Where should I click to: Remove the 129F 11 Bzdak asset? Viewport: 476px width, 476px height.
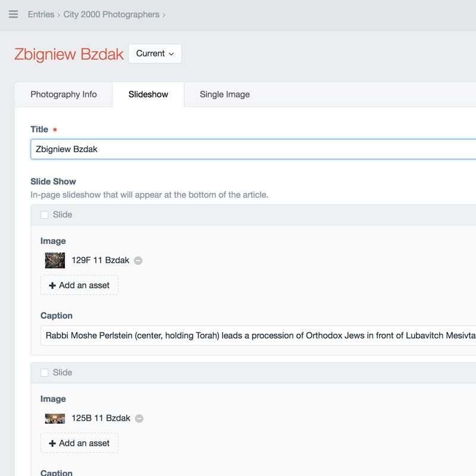pyautogui.click(x=138, y=261)
